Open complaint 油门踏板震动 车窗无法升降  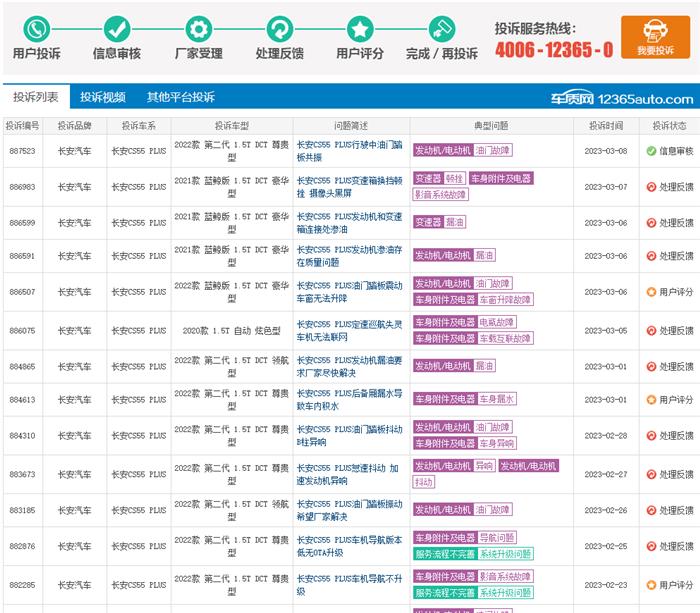350,292
